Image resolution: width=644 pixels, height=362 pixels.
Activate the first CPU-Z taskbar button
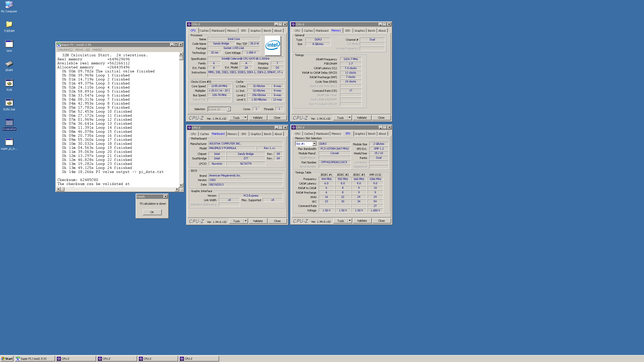[x=76, y=359]
